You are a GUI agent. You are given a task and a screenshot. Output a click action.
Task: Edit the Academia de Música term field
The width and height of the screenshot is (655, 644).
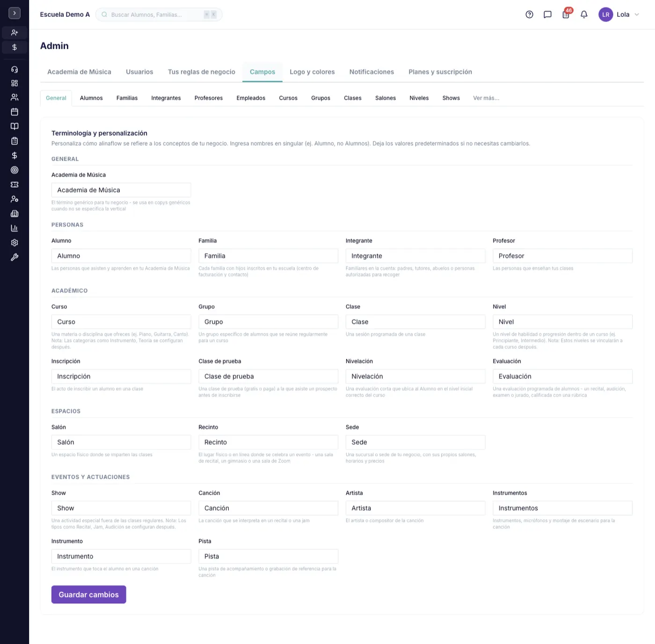click(x=121, y=190)
